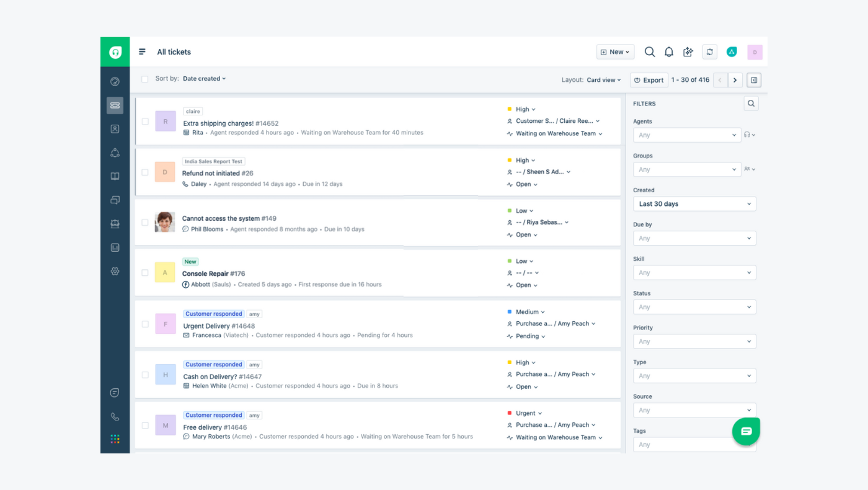Open the phone icon in sidebar
Viewport: 868px width, 490px height.
click(x=115, y=417)
